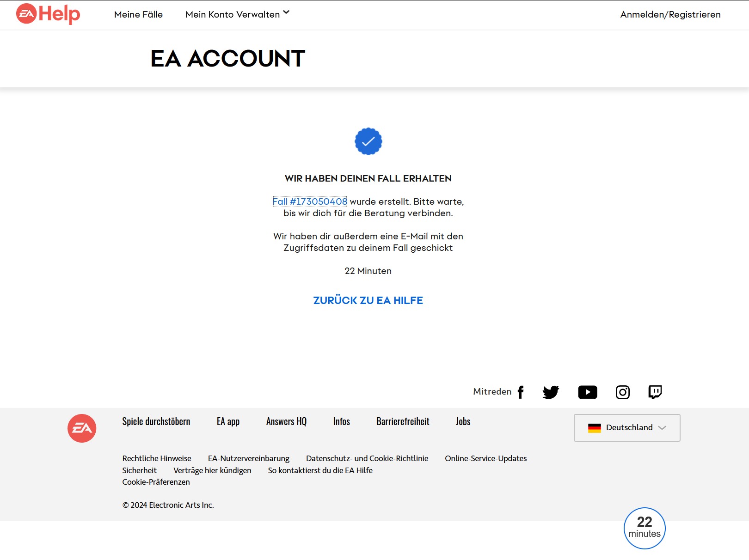Open the Jobs footer link

point(463,421)
